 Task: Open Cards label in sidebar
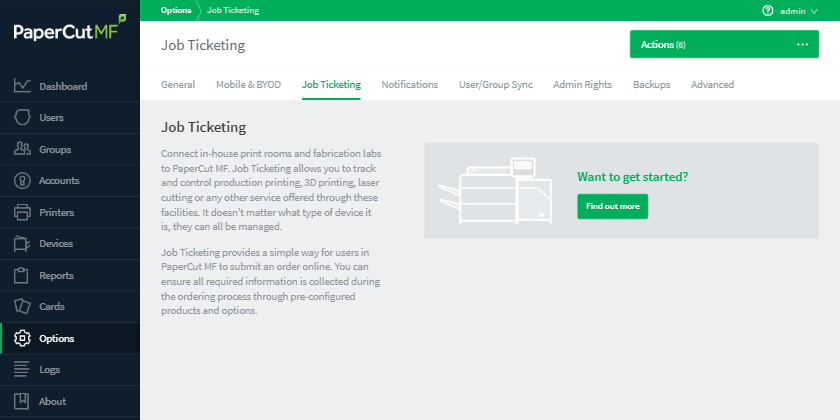tap(52, 306)
